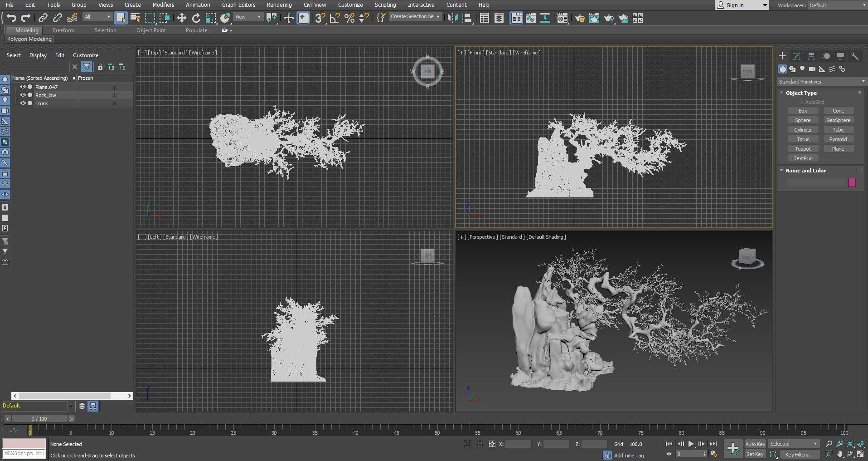This screenshot has width=868, height=461.
Task: Open the 'Selected' key dropdown near Auto Key
Action: 793,444
